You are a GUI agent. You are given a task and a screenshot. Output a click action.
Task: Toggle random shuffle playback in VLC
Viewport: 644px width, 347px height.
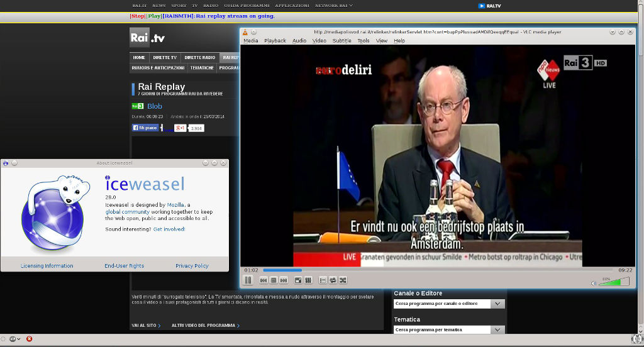(x=343, y=280)
